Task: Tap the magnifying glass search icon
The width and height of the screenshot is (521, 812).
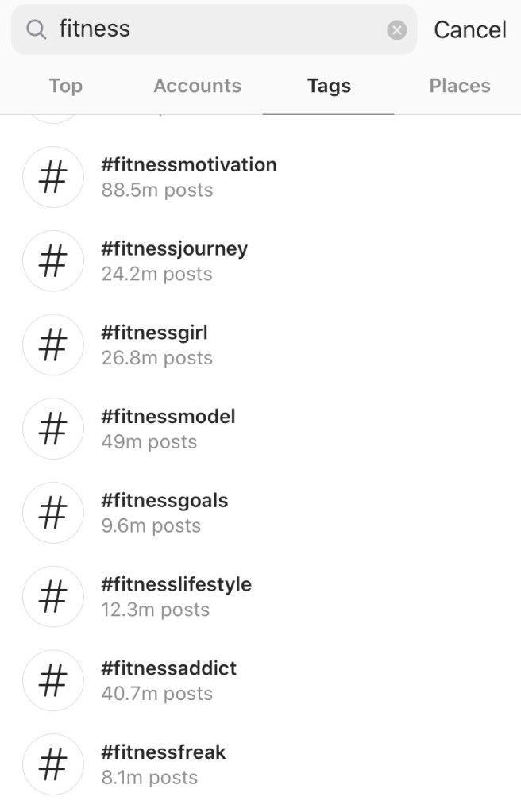Action: coord(37,29)
